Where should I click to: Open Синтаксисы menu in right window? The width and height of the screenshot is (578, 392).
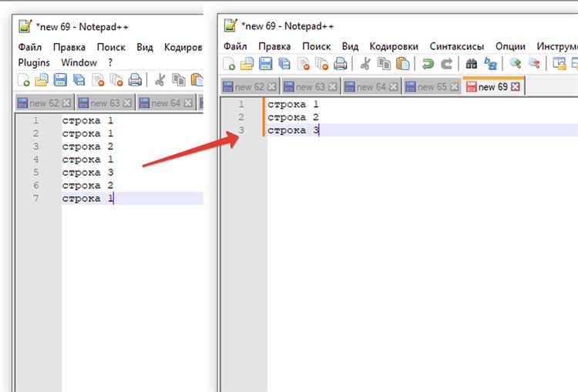(x=457, y=46)
